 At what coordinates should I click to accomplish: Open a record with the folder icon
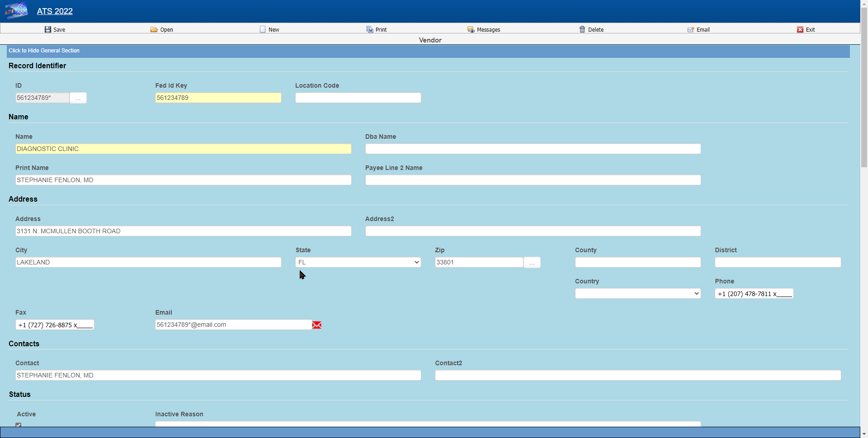pos(154,29)
